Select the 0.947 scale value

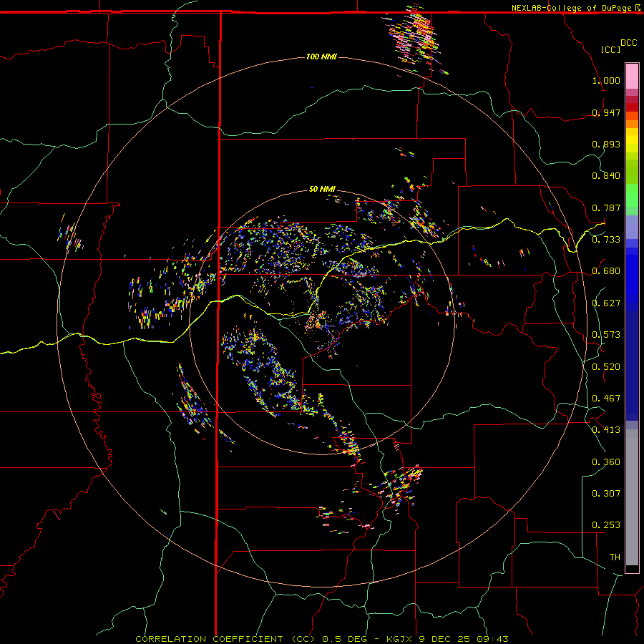click(606, 112)
